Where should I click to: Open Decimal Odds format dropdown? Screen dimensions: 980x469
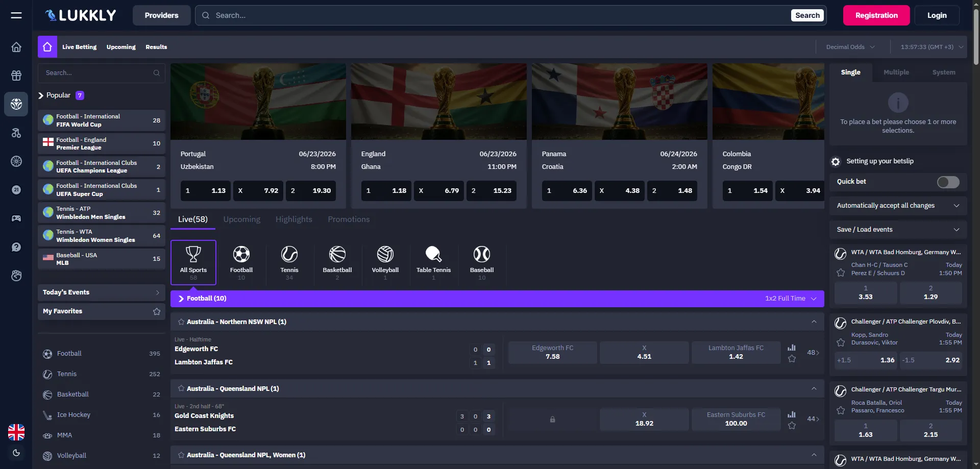click(x=850, y=47)
